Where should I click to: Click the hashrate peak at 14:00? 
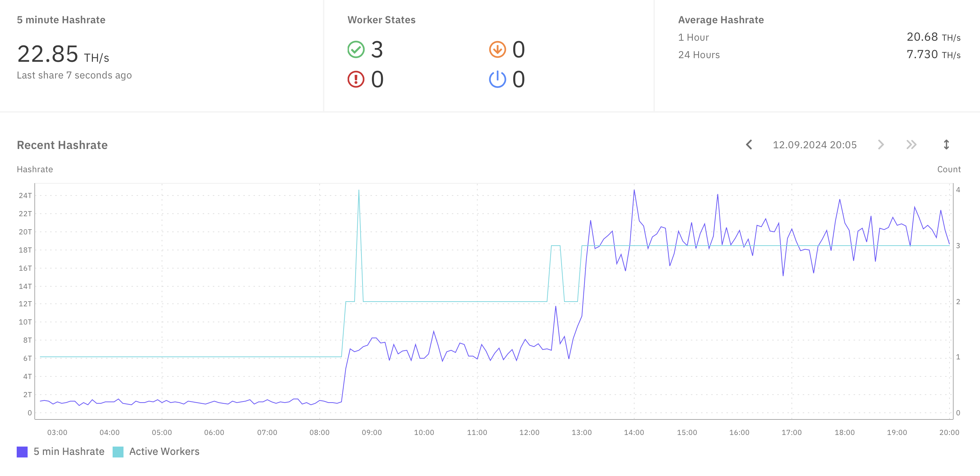coord(634,191)
